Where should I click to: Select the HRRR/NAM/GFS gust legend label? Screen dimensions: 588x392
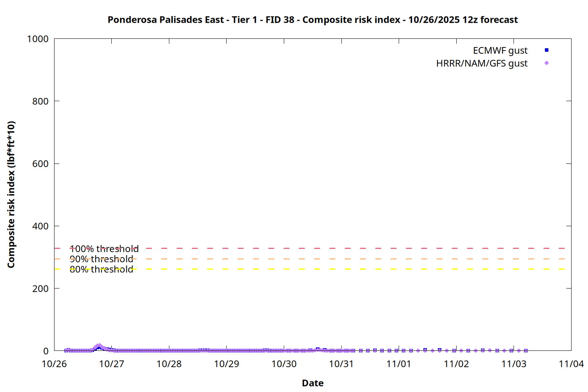point(481,64)
